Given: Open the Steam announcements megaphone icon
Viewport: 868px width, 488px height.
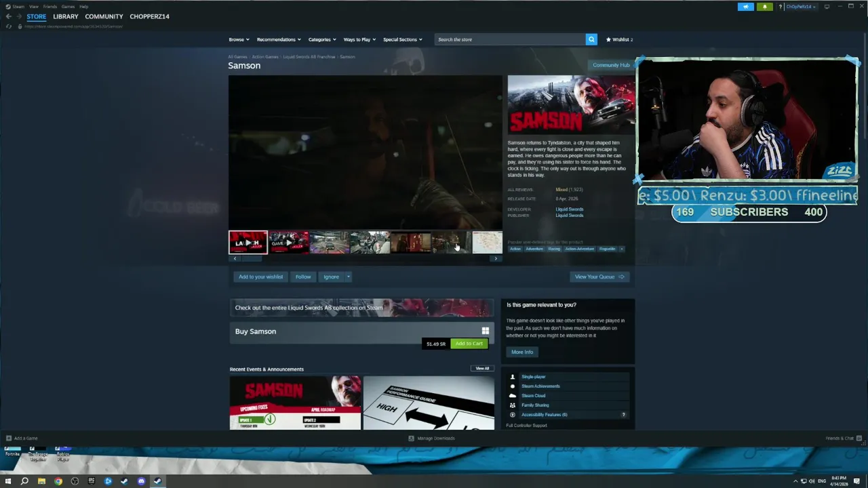Looking at the screenshot, I should pos(745,7).
